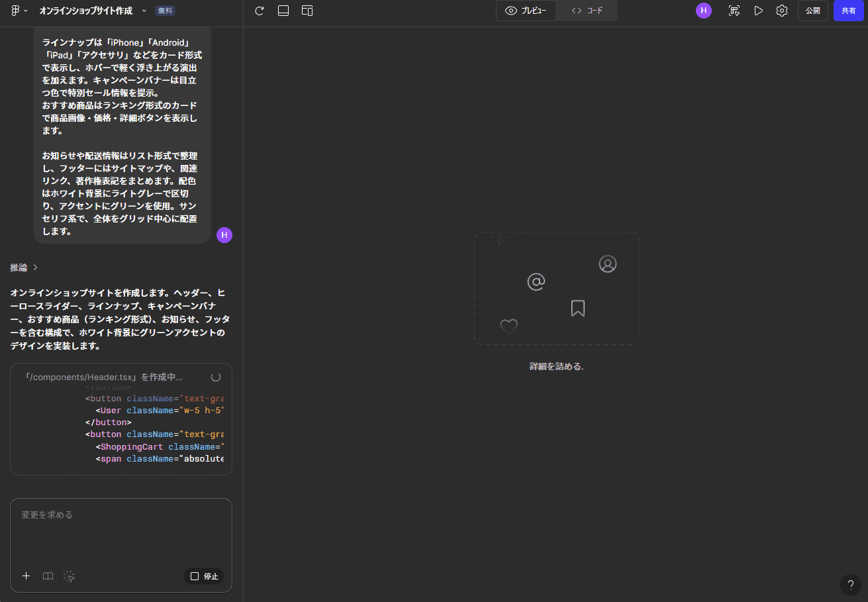868x602 pixels.
Task: Click the blue 共有 share button
Action: (848, 11)
